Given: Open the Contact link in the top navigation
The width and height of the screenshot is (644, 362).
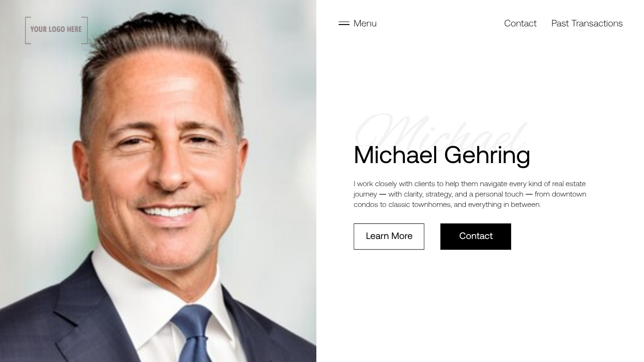Looking at the screenshot, I should pyautogui.click(x=520, y=24).
